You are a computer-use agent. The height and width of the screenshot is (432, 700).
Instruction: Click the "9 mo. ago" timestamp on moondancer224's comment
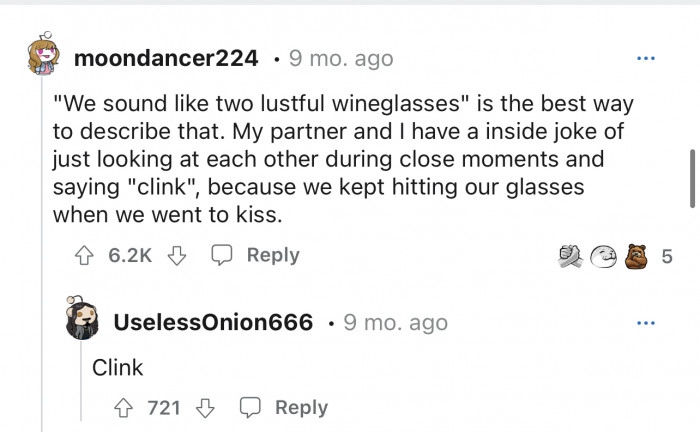pyautogui.click(x=341, y=59)
